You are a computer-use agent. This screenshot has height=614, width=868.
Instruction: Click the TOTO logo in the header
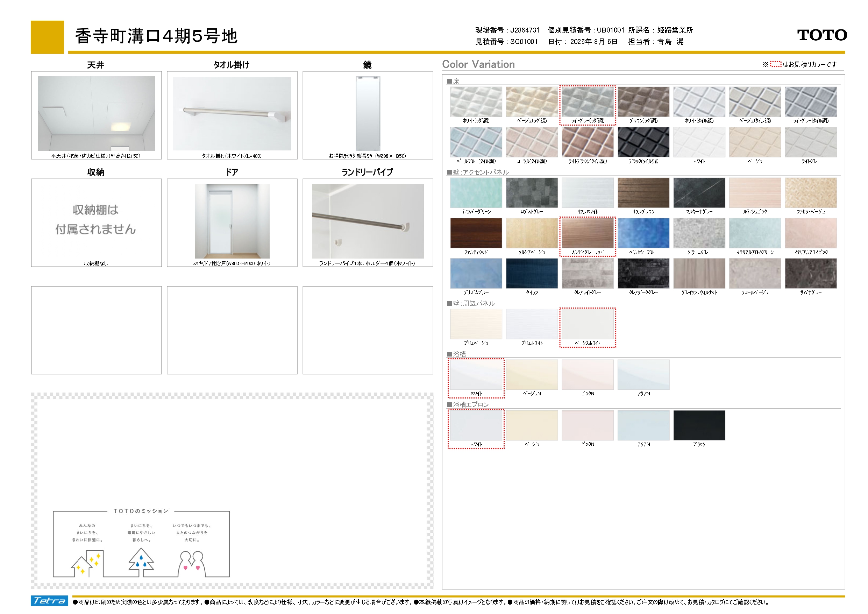tap(821, 35)
